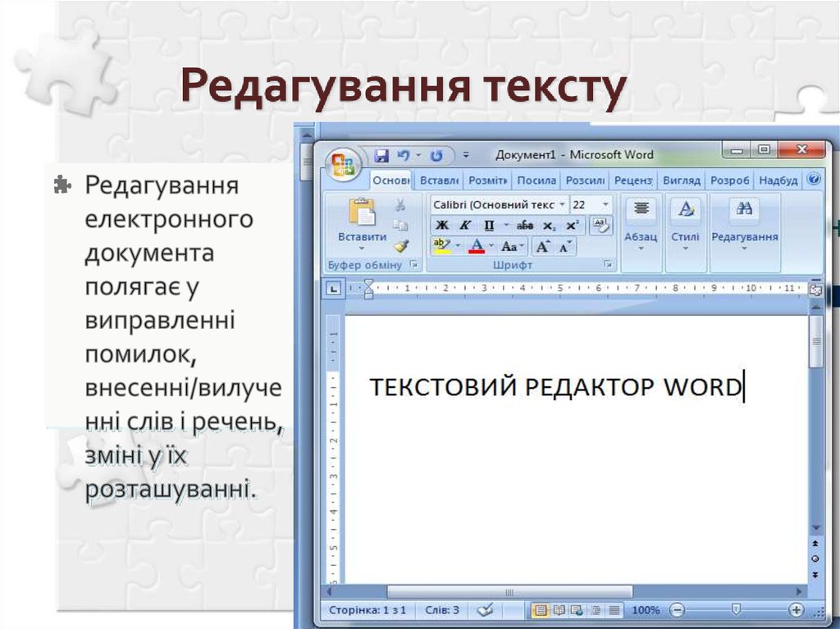The width and height of the screenshot is (840, 629).
Task: Apply strikethrough to selected text
Action: (525, 225)
